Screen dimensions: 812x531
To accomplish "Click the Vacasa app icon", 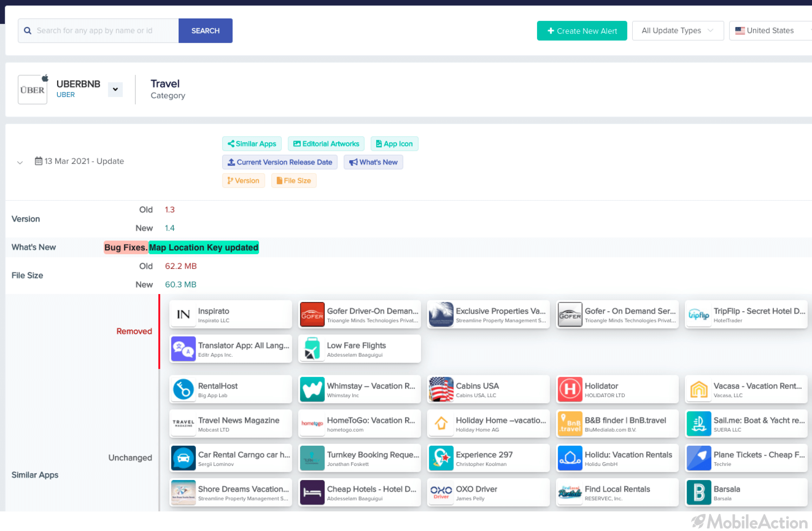I will (699, 390).
